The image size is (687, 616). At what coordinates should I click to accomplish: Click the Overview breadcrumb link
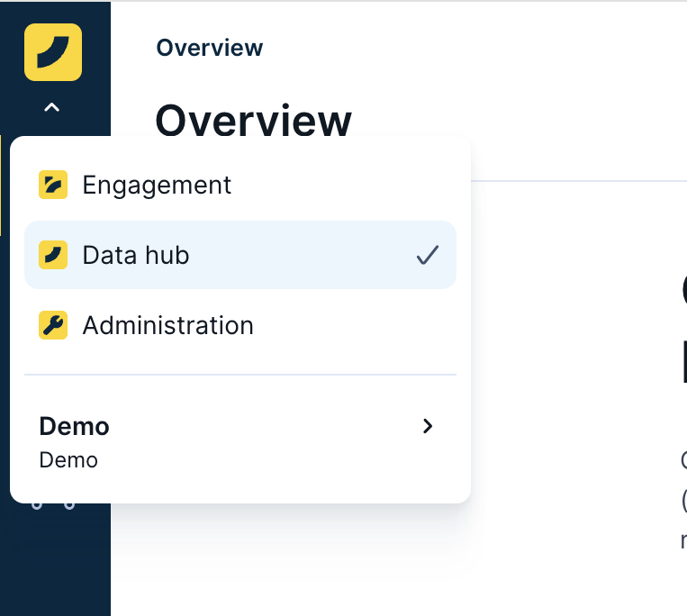coord(210,48)
